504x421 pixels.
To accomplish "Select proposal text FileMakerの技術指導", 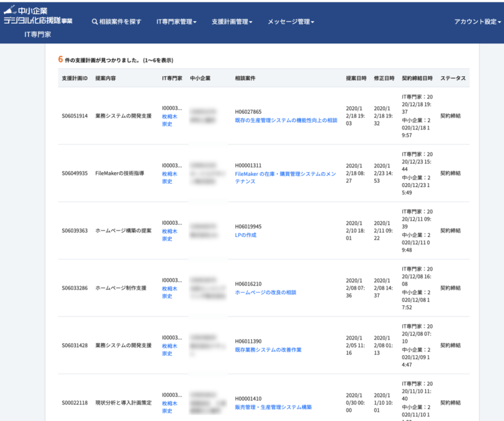I will coord(119,173).
